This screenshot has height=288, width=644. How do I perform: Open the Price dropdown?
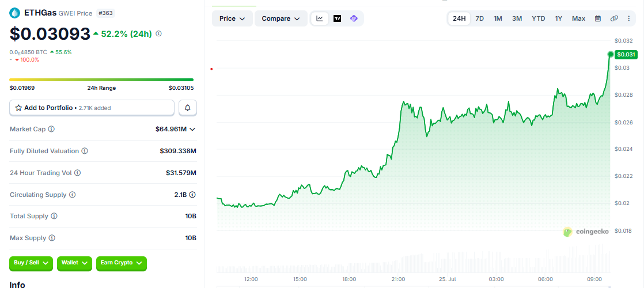pos(233,18)
